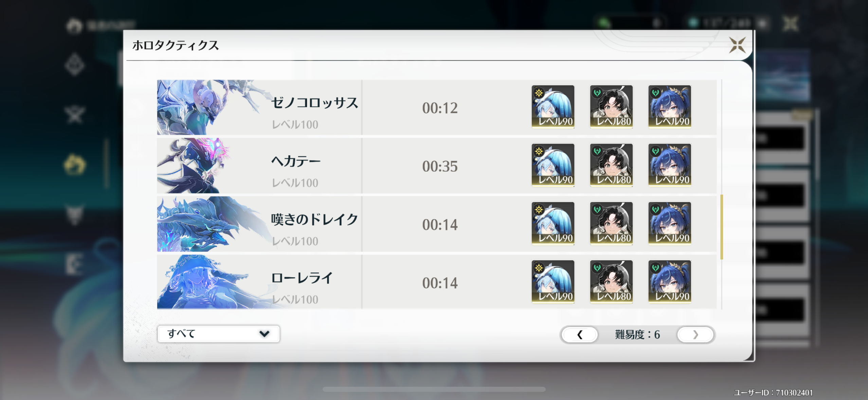
Task: Decrease difficulty with left arrow button
Action: pyautogui.click(x=580, y=335)
